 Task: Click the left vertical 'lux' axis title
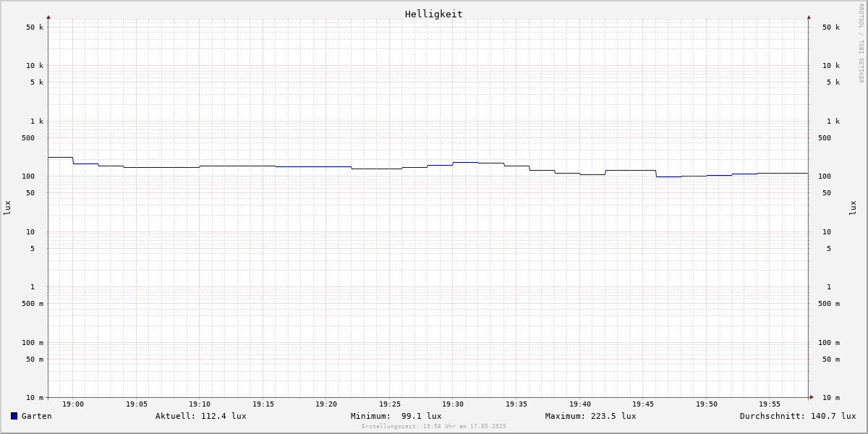7,208
